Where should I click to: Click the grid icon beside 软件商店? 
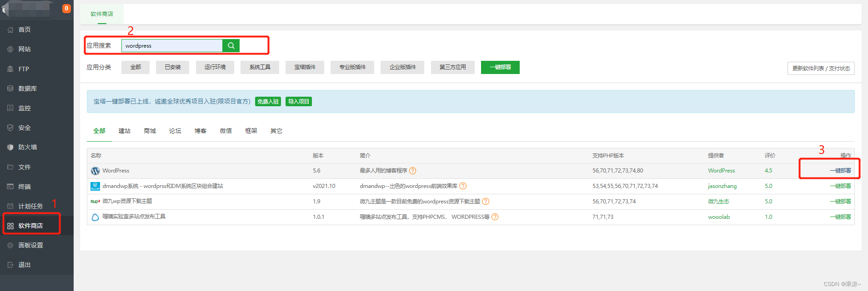coord(10,226)
